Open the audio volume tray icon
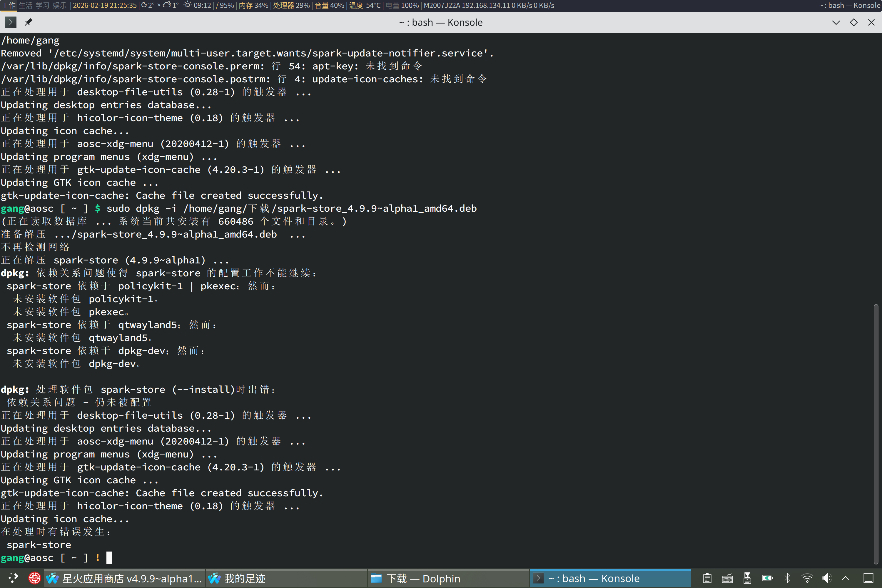Viewport: 882px width, 588px height. (827, 578)
